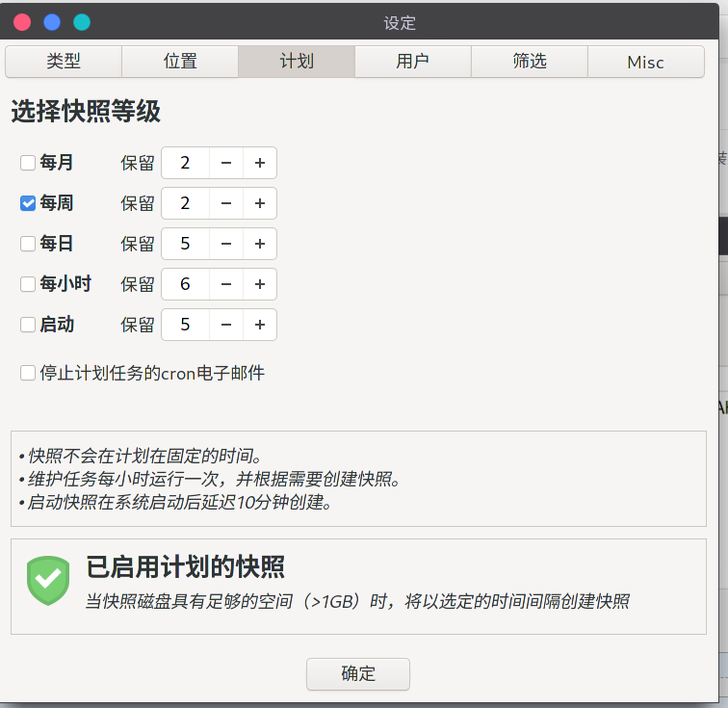Confirm settings with the 确定 button

pos(358,673)
